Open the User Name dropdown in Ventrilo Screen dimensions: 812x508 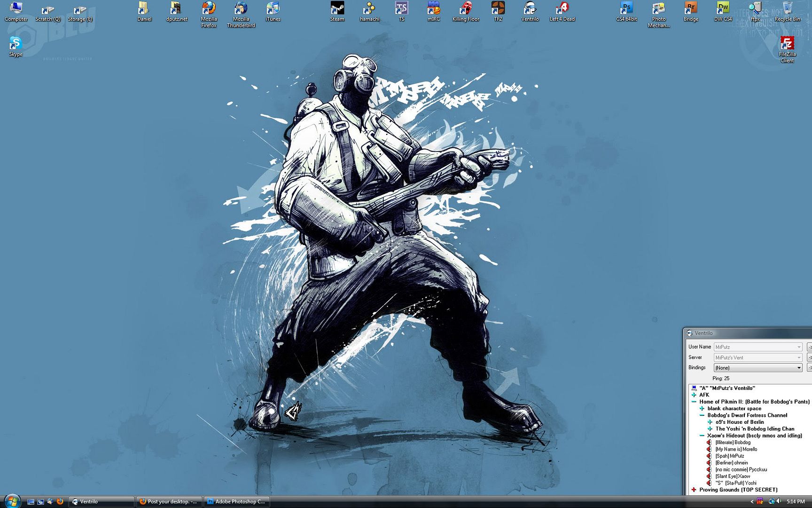[798, 347]
